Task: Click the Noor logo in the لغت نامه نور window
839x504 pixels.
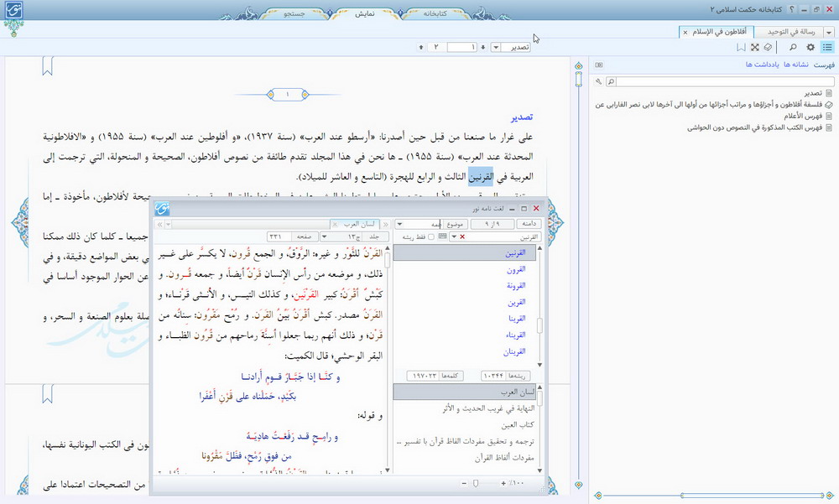Action: [x=162, y=208]
